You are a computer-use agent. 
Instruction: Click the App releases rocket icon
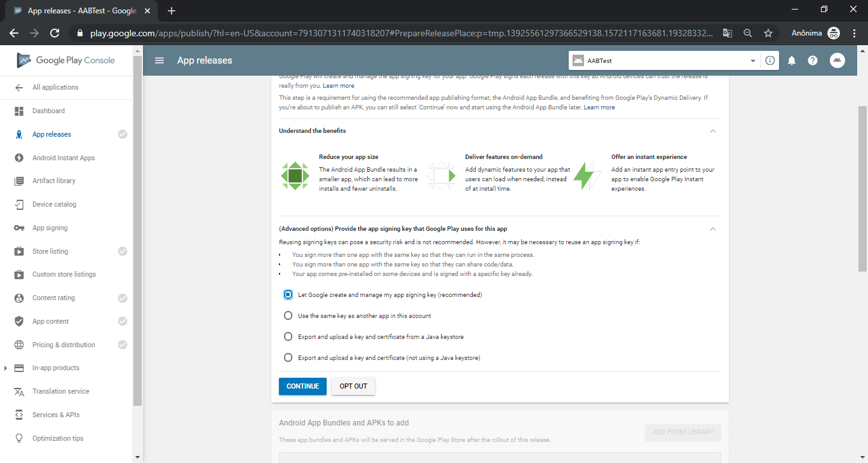(19, 134)
